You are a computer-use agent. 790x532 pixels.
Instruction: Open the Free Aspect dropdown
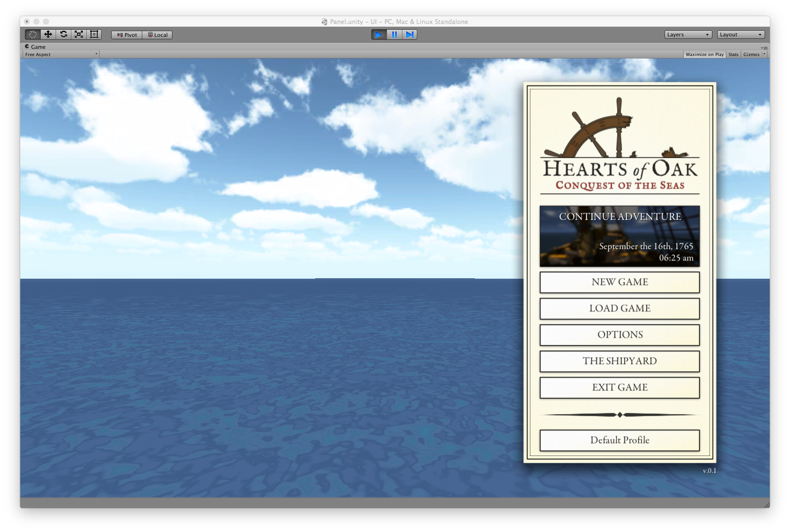pos(61,55)
